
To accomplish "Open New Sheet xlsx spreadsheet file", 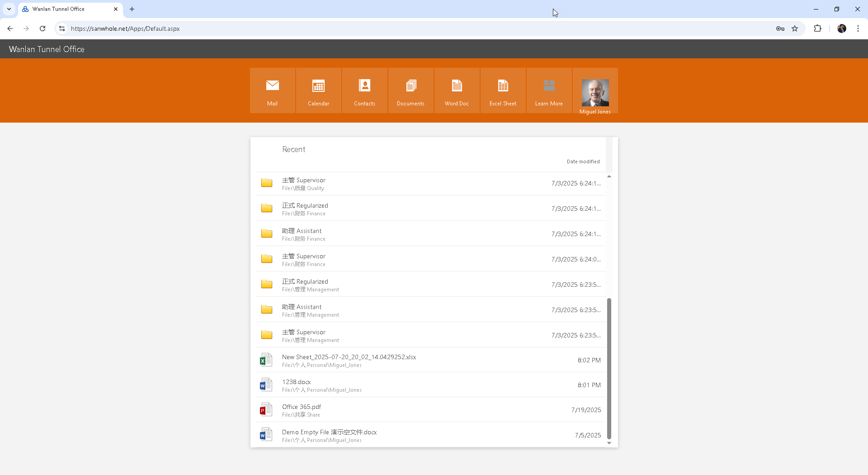I will pyautogui.click(x=349, y=357).
